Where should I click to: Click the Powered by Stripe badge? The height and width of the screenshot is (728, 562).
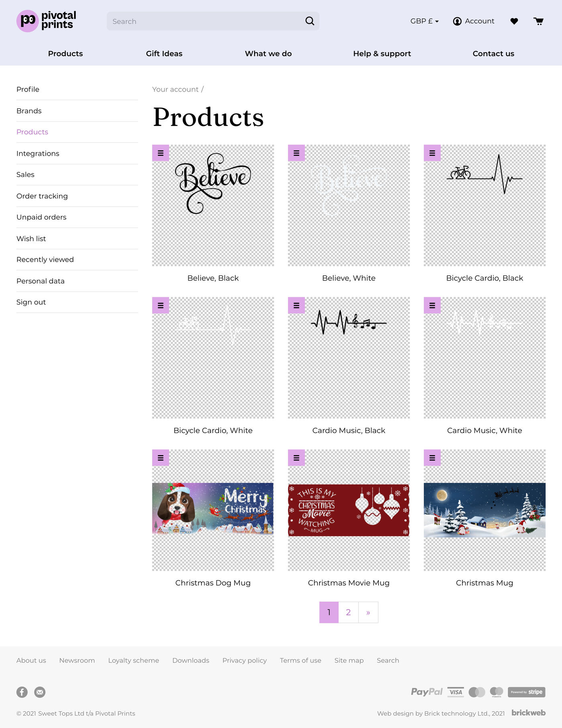[526, 692]
